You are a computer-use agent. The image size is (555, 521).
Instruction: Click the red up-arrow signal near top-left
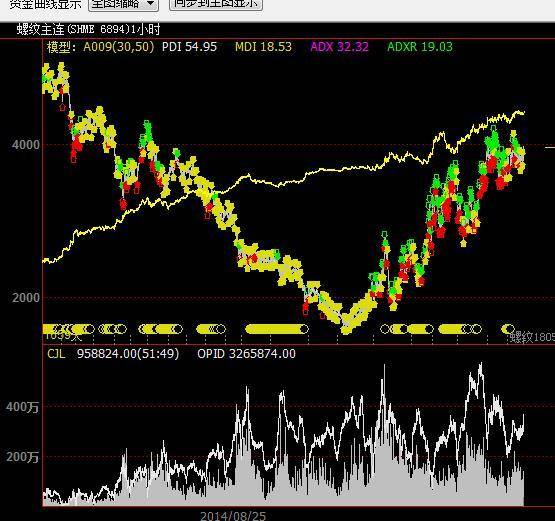pos(63,107)
